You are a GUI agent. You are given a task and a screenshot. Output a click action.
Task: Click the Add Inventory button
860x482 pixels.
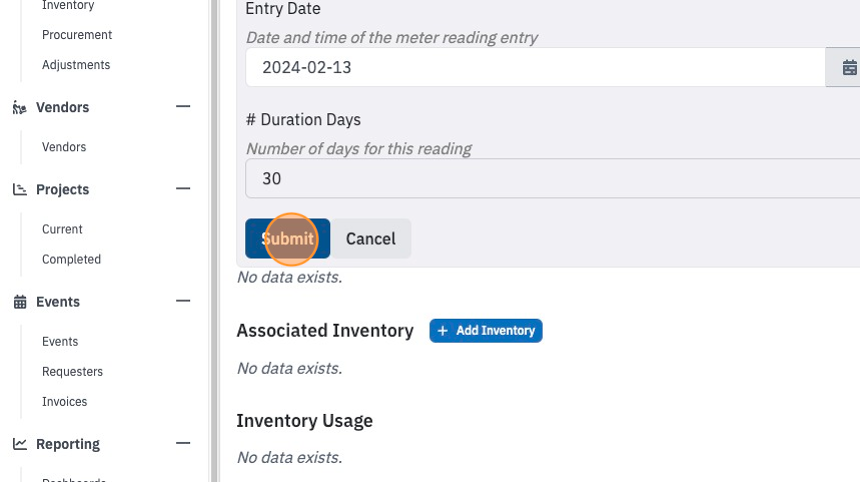pyautogui.click(x=486, y=331)
